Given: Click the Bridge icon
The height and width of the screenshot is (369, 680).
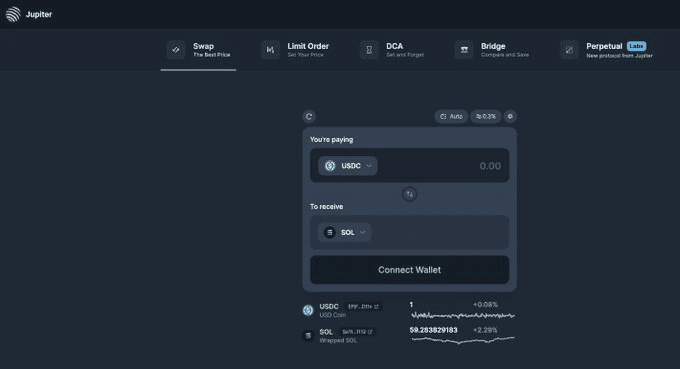Looking at the screenshot, I should click(464, 50).
